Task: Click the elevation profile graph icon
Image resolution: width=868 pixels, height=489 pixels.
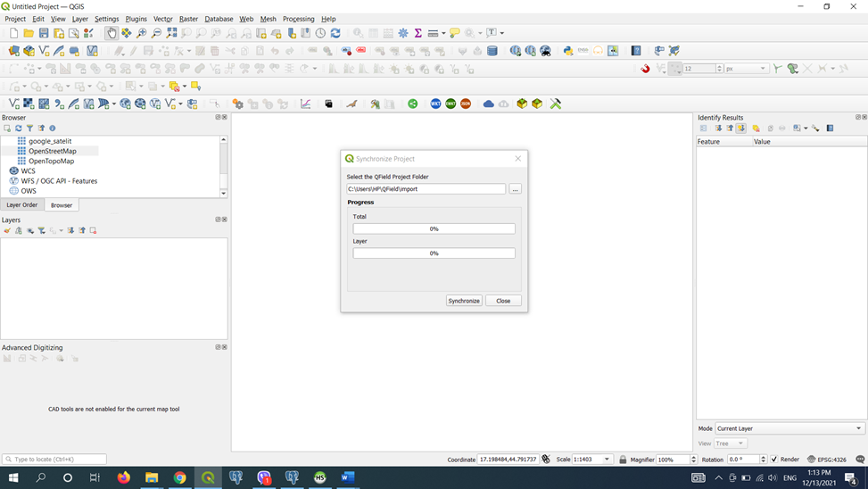Action: click(x=306, y=104)
